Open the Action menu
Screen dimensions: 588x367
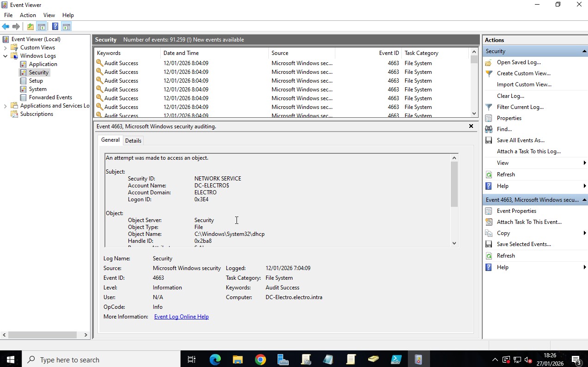tap(28, 15)
